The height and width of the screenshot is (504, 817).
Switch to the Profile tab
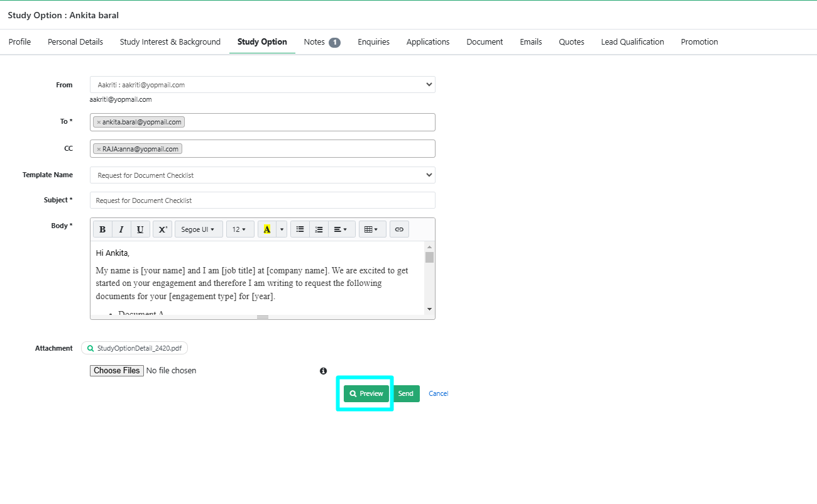click(19, 42)
